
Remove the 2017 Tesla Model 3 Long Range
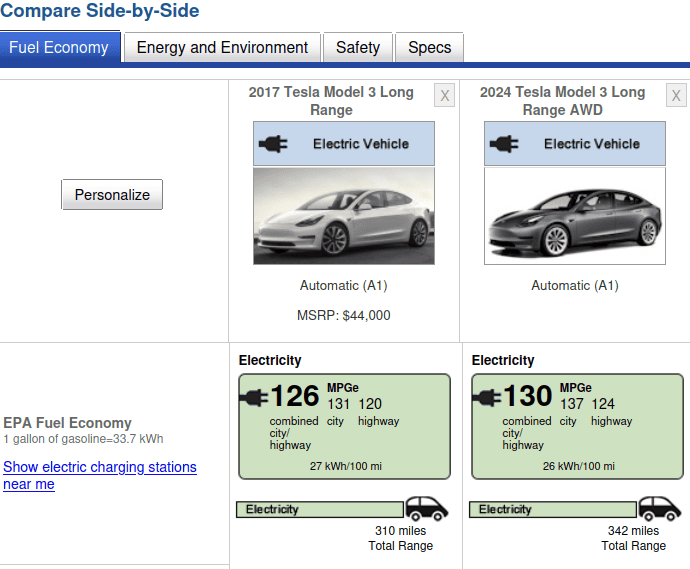[x=444, y=95]
